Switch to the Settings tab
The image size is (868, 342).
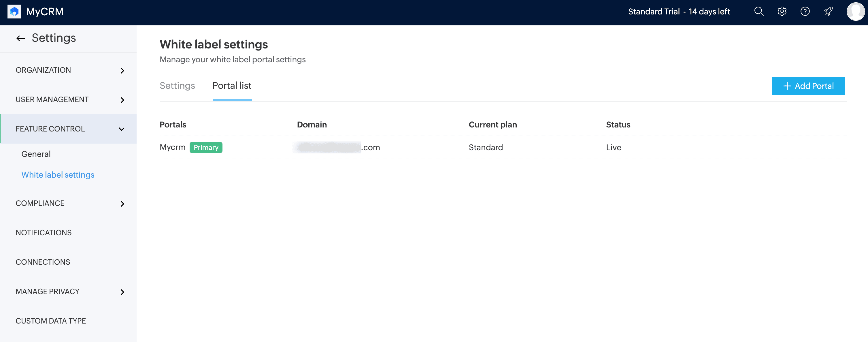(177, 86)
